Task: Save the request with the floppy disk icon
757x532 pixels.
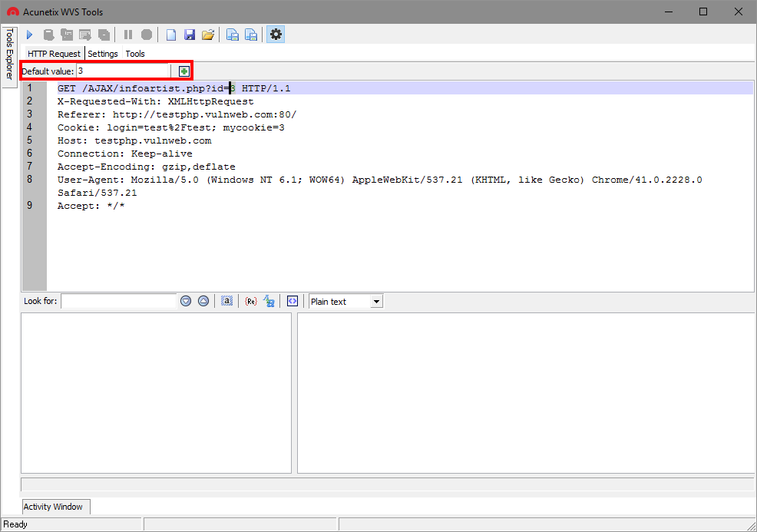Action: [189, 35]
